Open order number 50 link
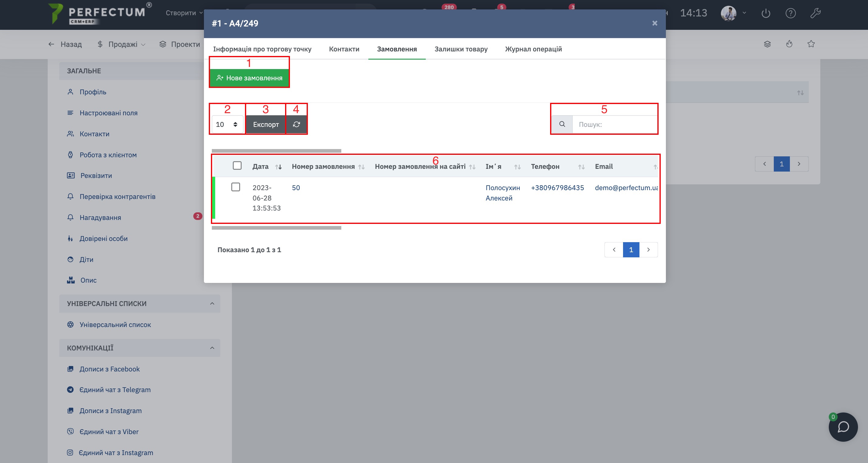Image resolution: width=868 pixels, height=463 pixels. click(x=296, y=188)
